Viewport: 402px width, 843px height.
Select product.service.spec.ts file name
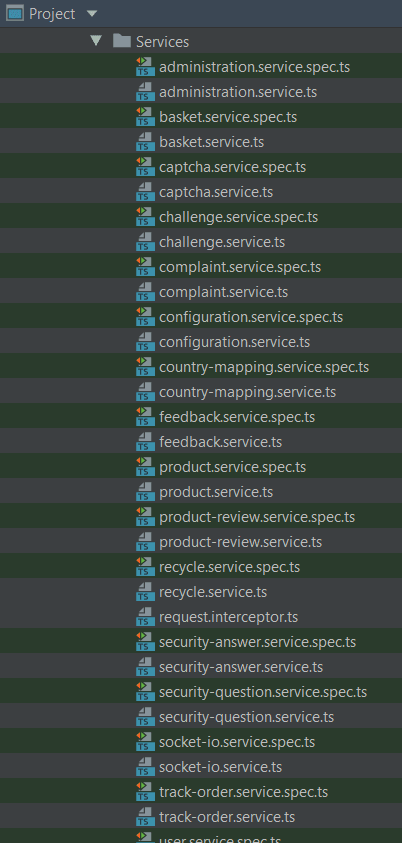point(232,467)
